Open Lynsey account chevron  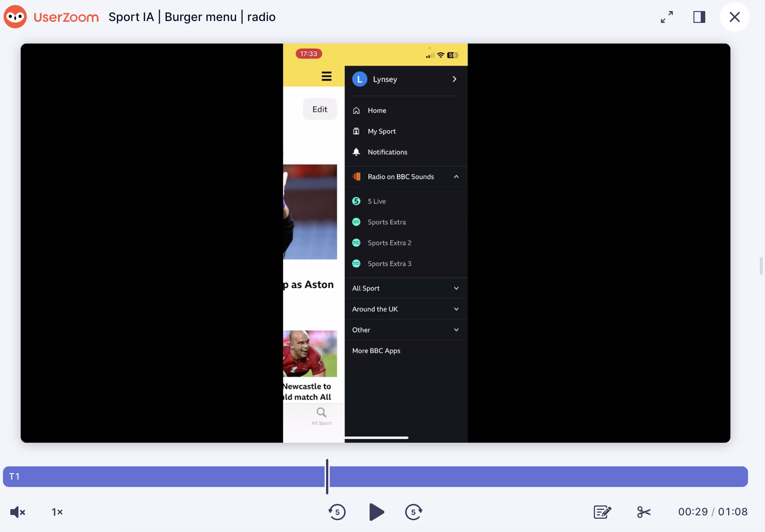[x=454, y=79]
